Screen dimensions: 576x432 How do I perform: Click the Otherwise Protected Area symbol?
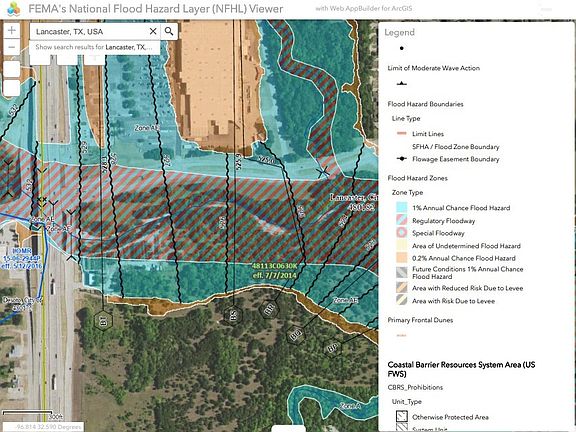click(x=402, y=416)
